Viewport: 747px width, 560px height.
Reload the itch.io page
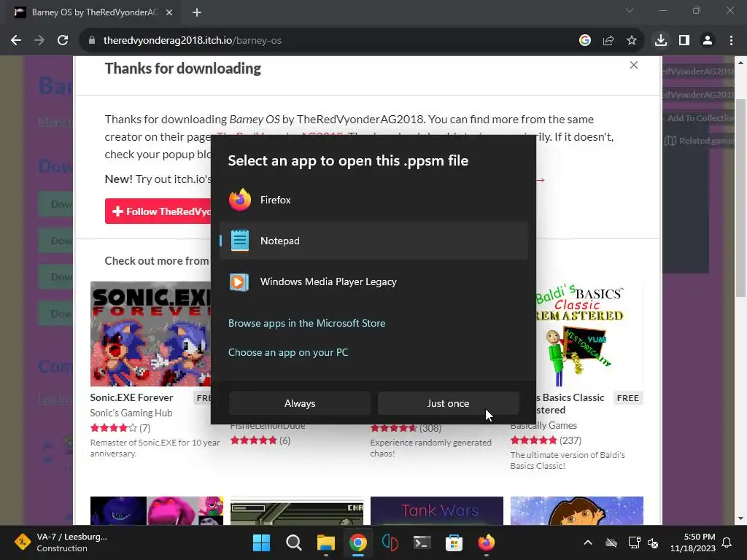63,41
